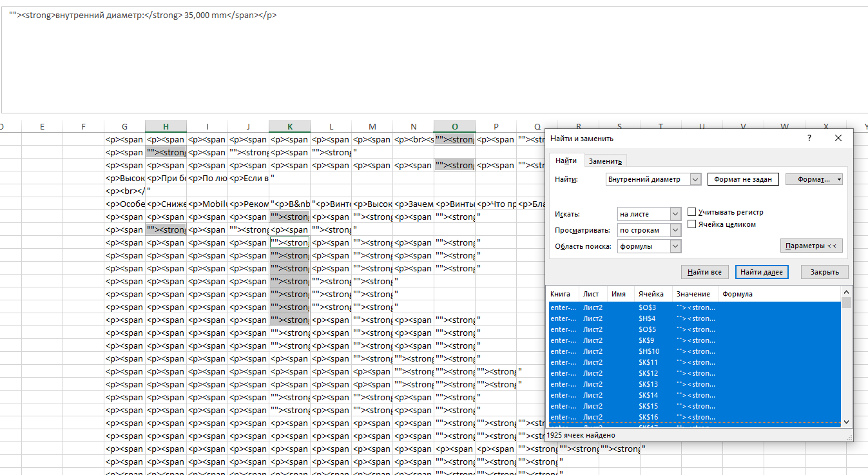Click cell <p>При бо in column H
Screen dimensions: 868x475
(x=166, y=178)
